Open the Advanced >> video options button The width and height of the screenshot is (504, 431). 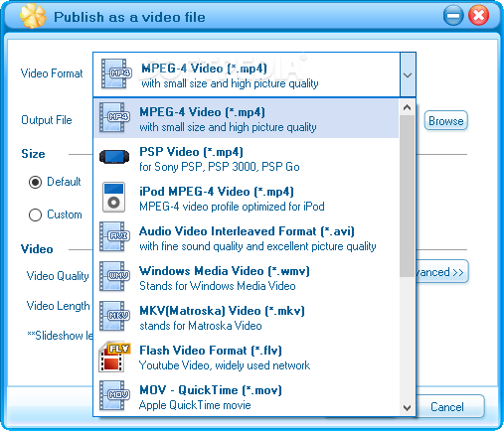pyautogui.click(x=442, y=272)
